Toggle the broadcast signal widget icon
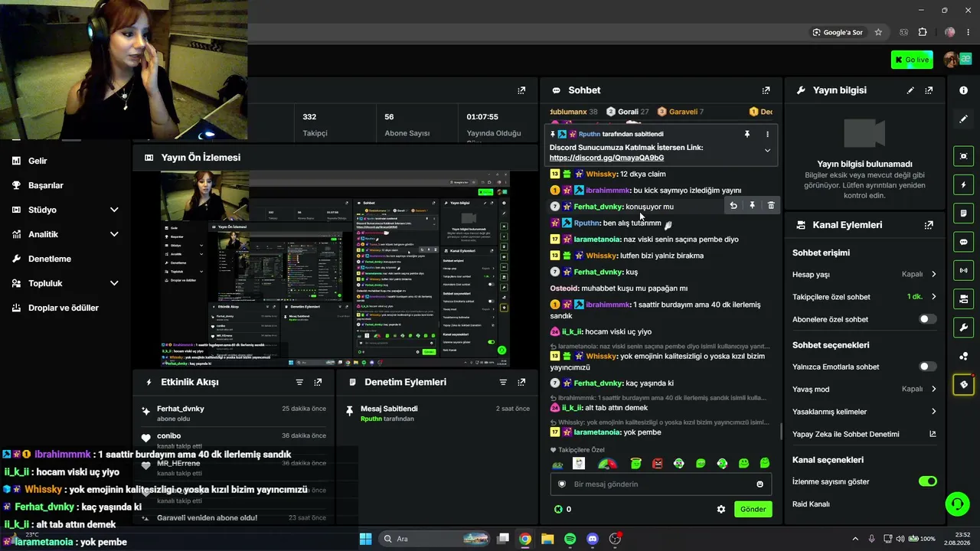Screen dimensions: 980x551 pos(963,270)
